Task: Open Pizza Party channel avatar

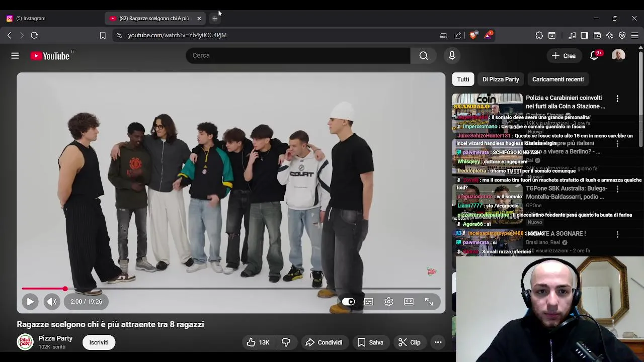Action: coord(25,342)
